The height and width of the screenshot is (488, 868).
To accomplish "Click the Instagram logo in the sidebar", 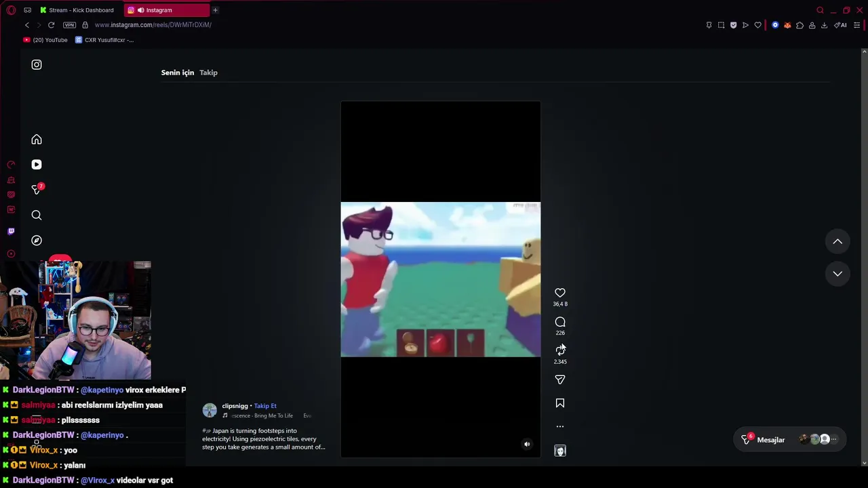I will point(37,65).
